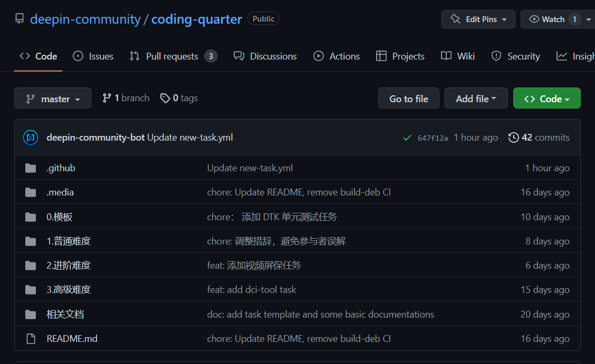Open commit 'feat: add dci-tool task'

pyautogui.click(x=252, y=290)
